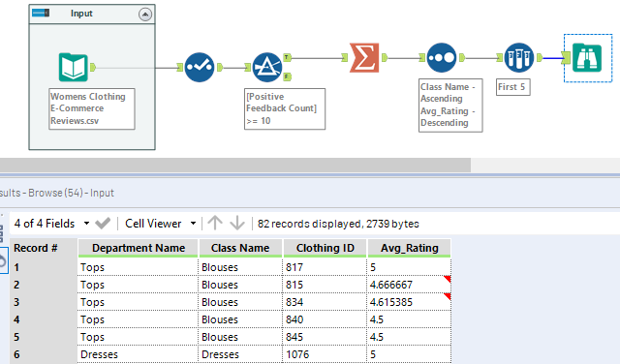Image resolution: width=620 pixels, height=364 pixels.
Task: Click the '[Positive Feedback Count] >= 10' annotation
Action: coord(285,108)
